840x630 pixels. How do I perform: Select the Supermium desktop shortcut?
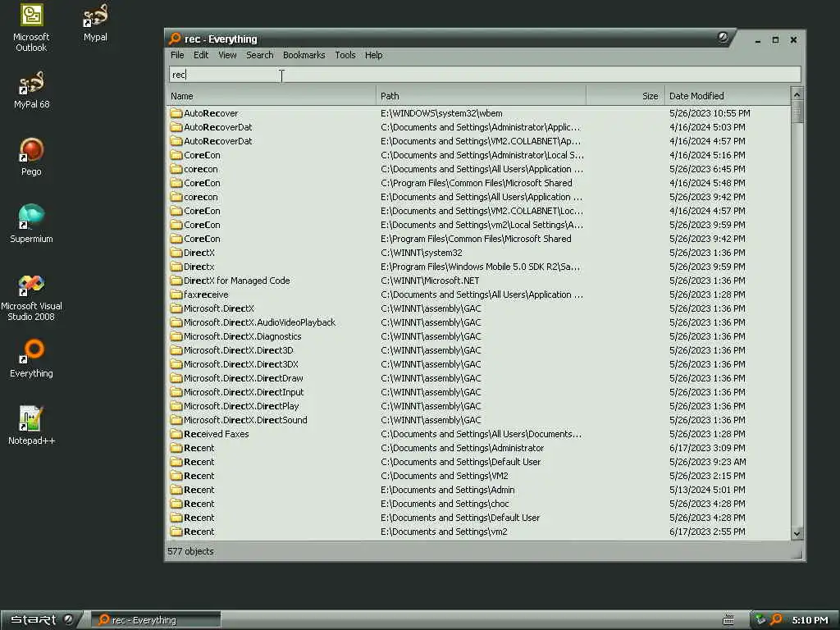pos(31,225)
